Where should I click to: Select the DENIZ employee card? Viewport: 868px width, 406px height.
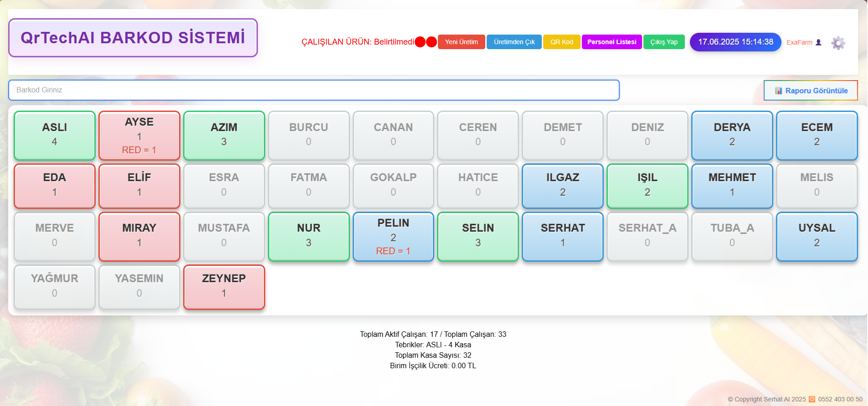pos(647,136)
